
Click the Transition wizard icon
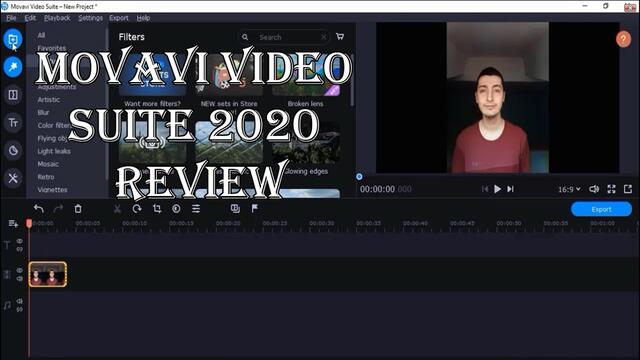click(x=235, y=209)
